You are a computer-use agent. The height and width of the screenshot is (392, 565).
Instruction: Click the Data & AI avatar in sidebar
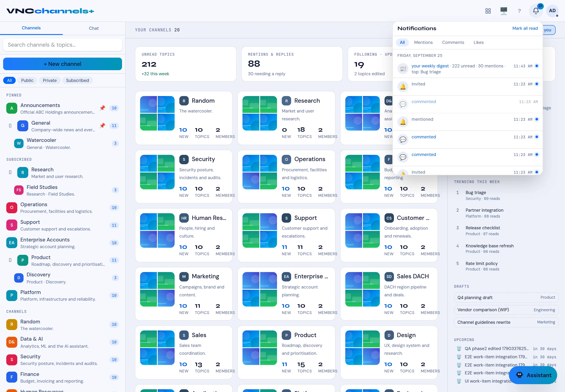[12, 342]
